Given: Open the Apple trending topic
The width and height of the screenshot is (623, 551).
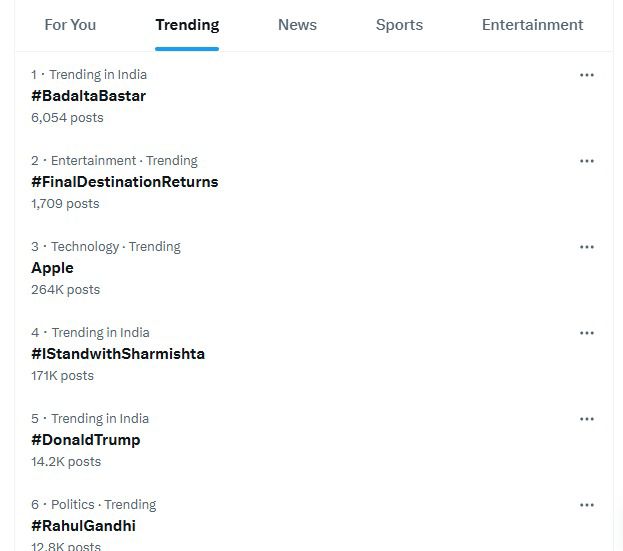Looking at the screenshot, I should click(52, 268).
